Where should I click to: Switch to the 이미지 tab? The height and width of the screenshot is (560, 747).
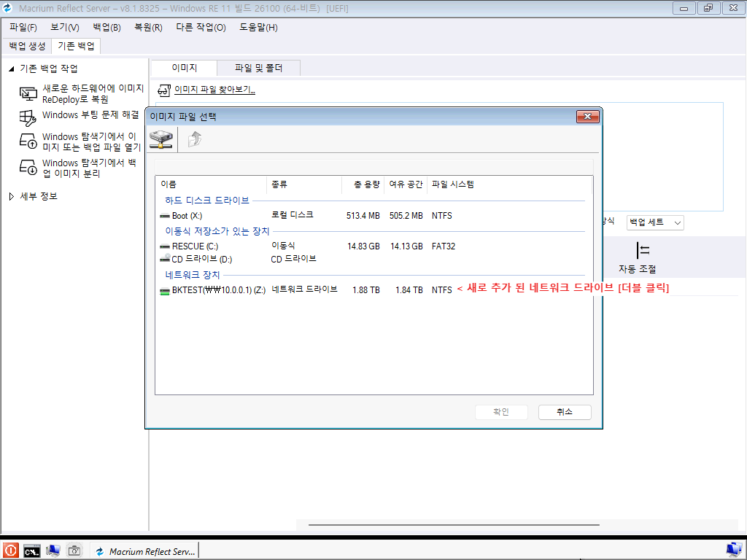coord(185,68)
